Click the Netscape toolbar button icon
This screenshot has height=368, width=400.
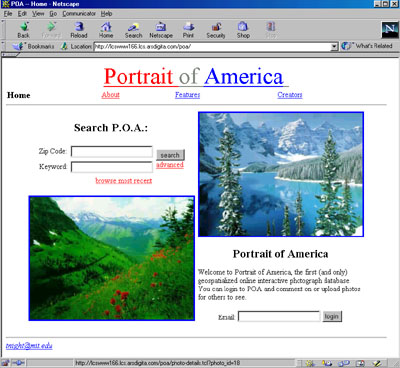tap(161, 27)
